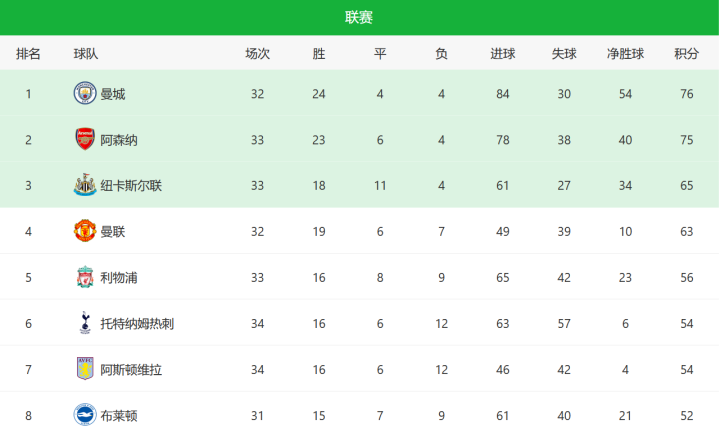Open the 阿森纳 team link

pyautogui.click(x=119, y=140)
